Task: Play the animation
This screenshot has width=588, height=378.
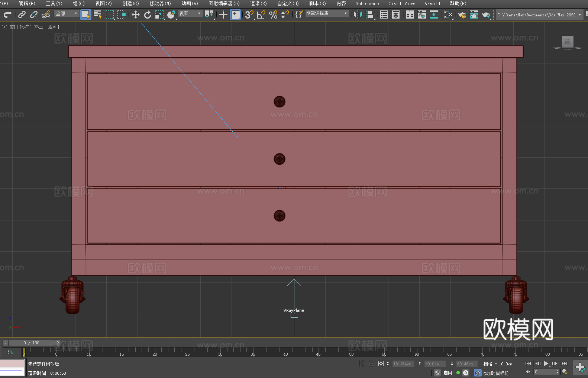Action: click(x=546, y=364)
